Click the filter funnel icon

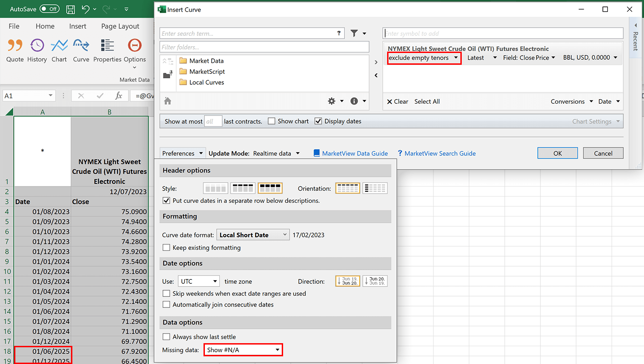tap(354, 33)
